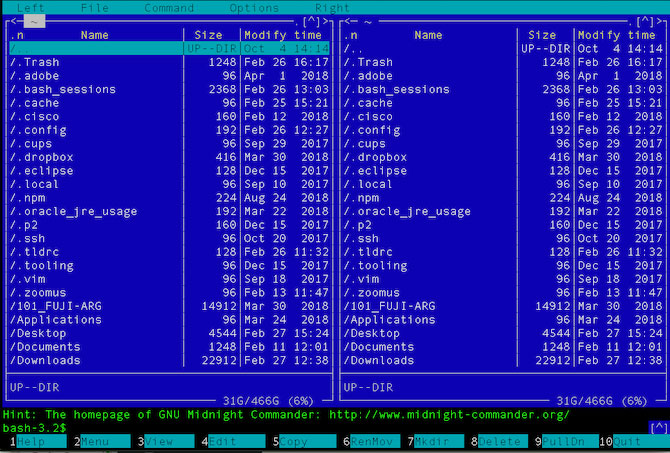Toggle left panel sort order indicator .n
670x453 pixels.
[x=17, y=35]
